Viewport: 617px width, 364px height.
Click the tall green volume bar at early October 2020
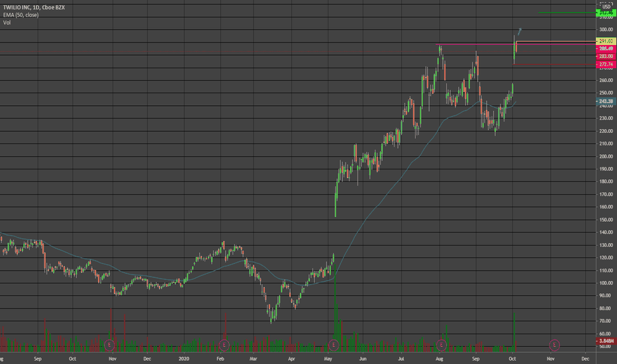point(514,332)
